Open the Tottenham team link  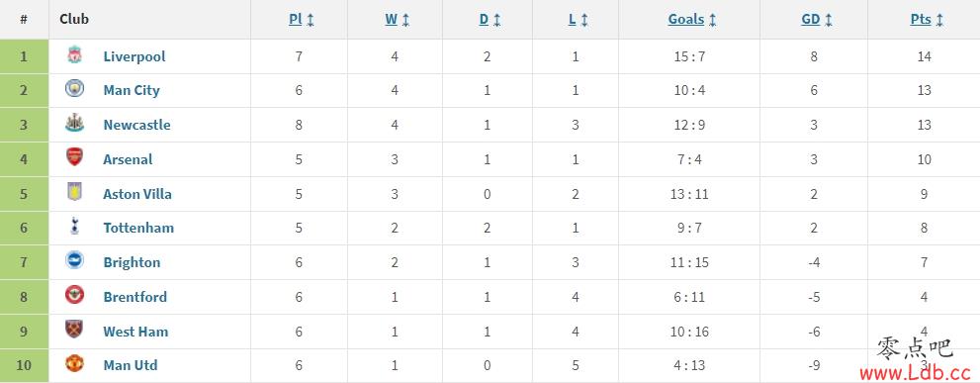point(138,228)
